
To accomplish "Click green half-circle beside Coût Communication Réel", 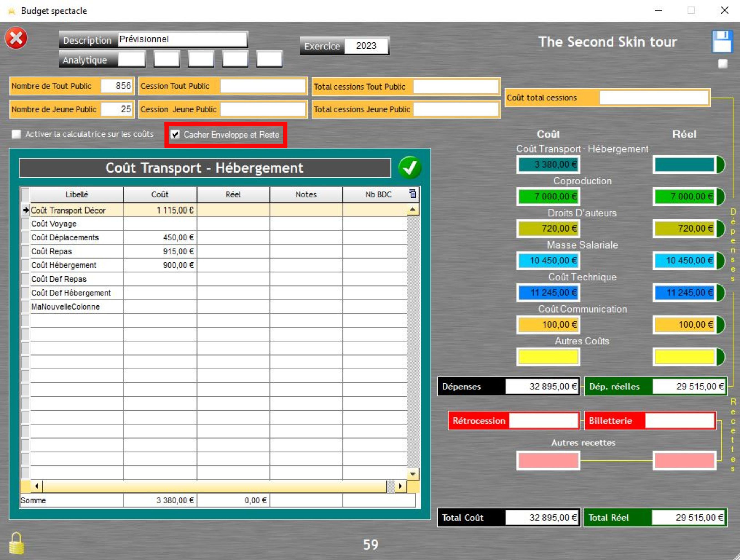I will click(720, 325).
